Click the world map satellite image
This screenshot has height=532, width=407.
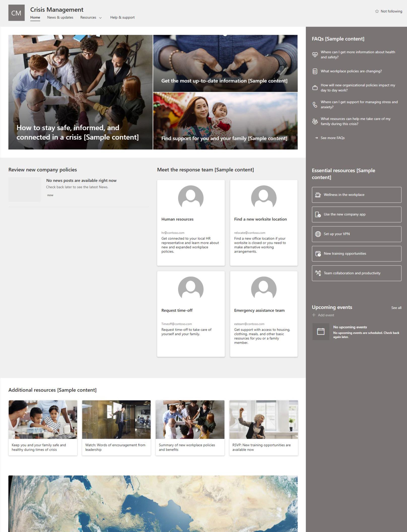click(153, 504)
